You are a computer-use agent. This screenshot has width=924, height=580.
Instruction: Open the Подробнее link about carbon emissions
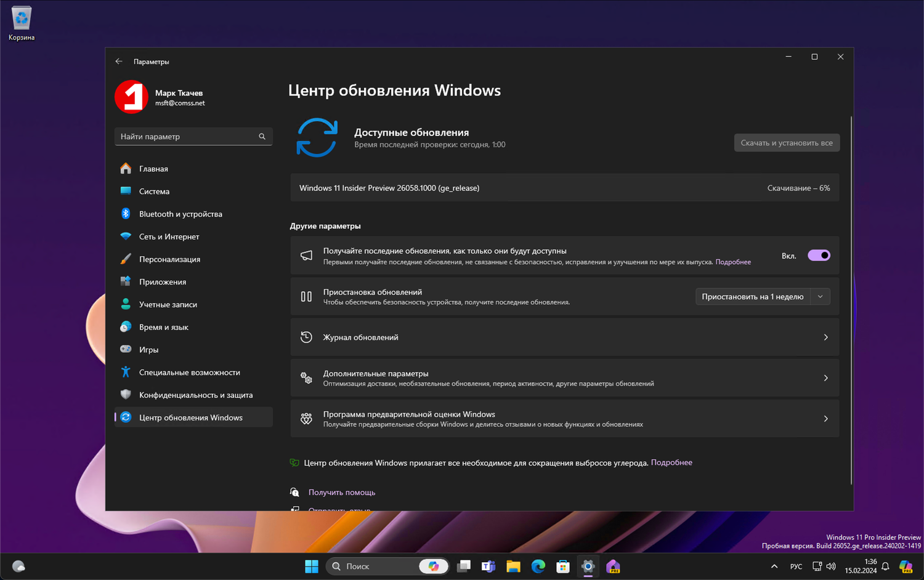click(x=671, y=462)
